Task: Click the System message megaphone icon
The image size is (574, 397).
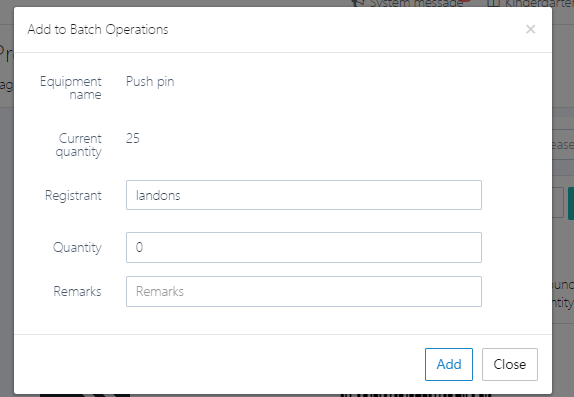Action: point(358,3)
